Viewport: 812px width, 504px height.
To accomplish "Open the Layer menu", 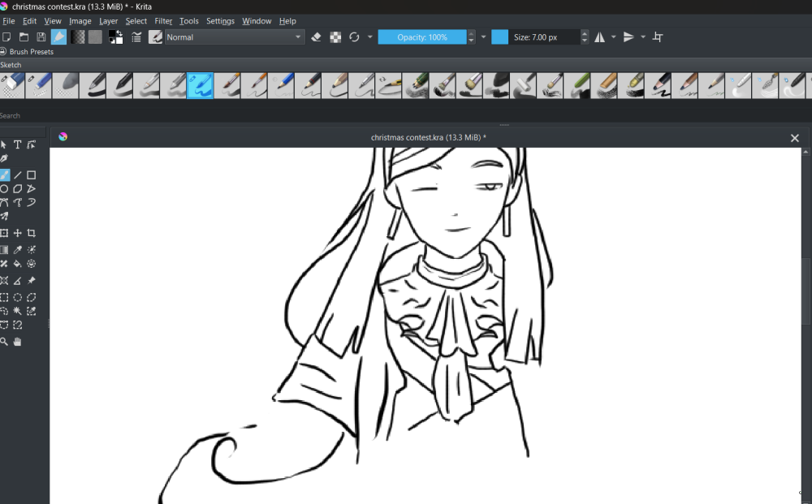I will (108, 21).
